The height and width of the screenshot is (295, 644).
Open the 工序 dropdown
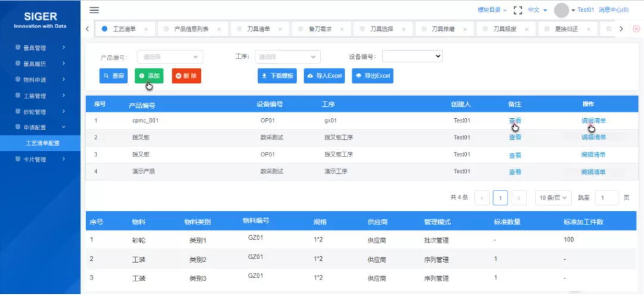coord(287,57)
